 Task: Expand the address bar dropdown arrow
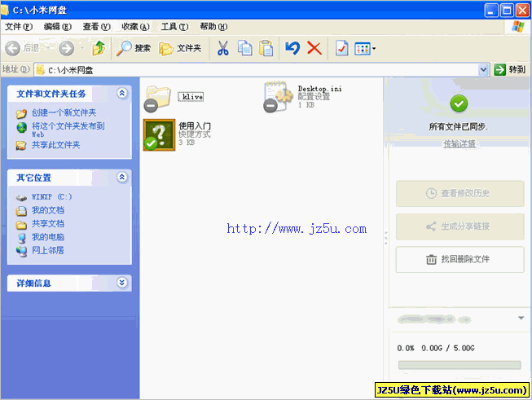[483, 70]
